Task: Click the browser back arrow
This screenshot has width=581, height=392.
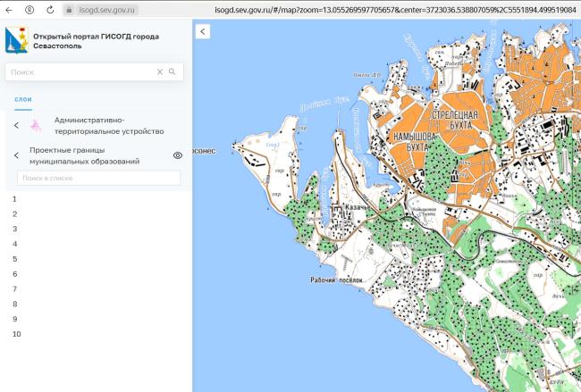Action: [x=9, y=9]
